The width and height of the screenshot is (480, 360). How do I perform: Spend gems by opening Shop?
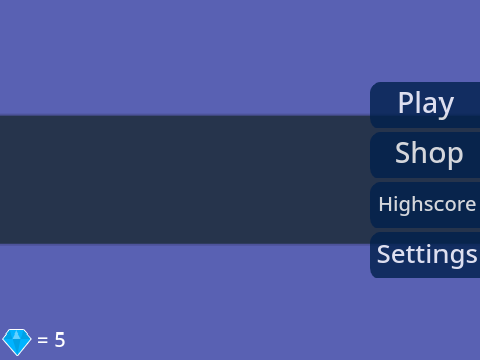tap(425, 155)
